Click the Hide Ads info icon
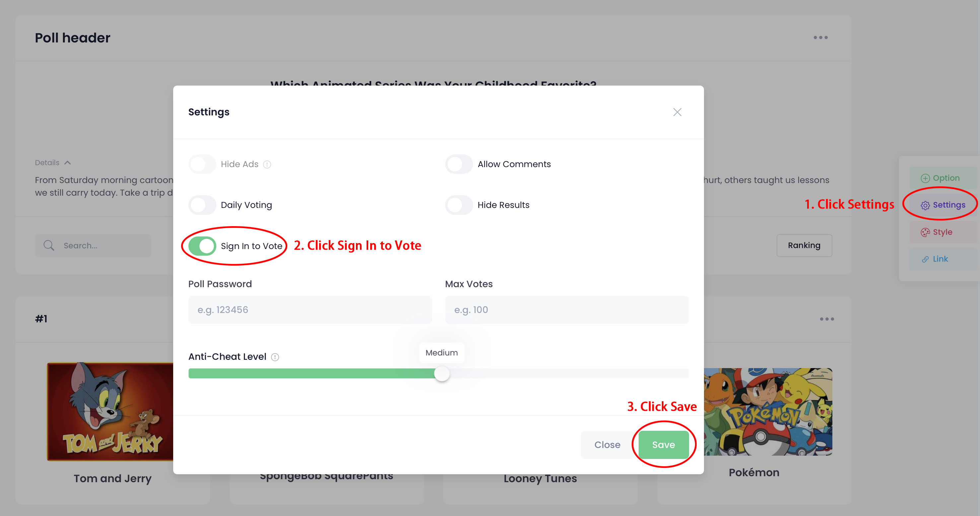The height and width of the screenshot is (516, 980). pyautogui.click(x=267, y=164)
